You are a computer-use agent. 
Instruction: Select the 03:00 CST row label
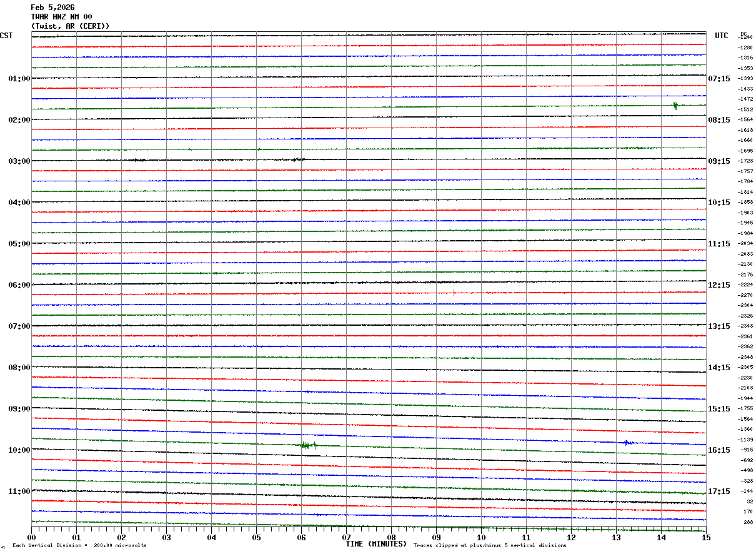pyautogui.click(x=19, y=161)
